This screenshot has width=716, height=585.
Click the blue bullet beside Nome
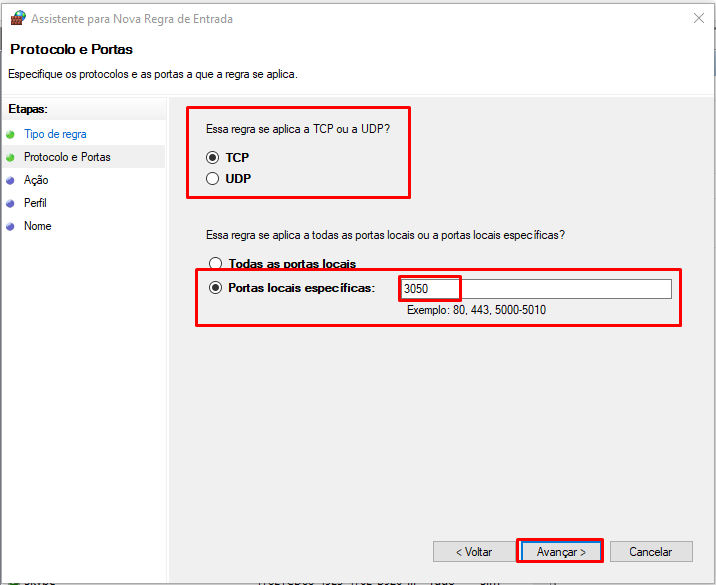pos(11,226)
